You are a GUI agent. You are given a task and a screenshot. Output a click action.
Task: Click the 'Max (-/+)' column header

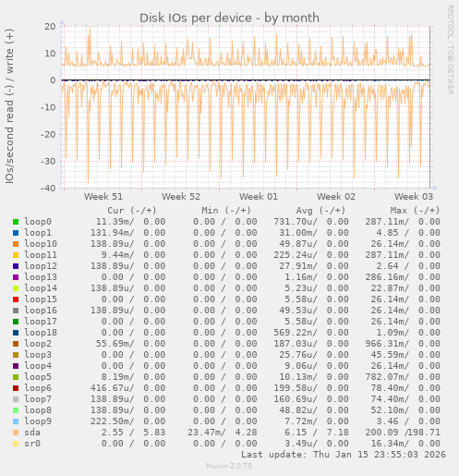point(415,211)
